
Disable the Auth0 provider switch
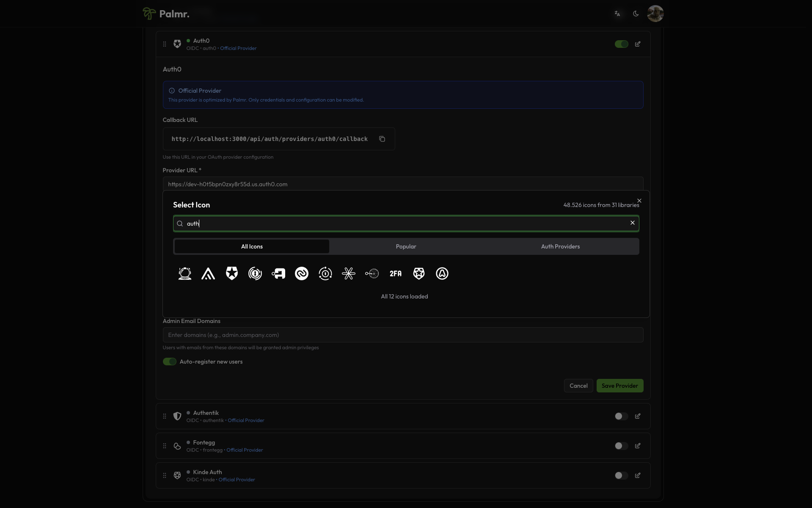(x=622, y=44)
